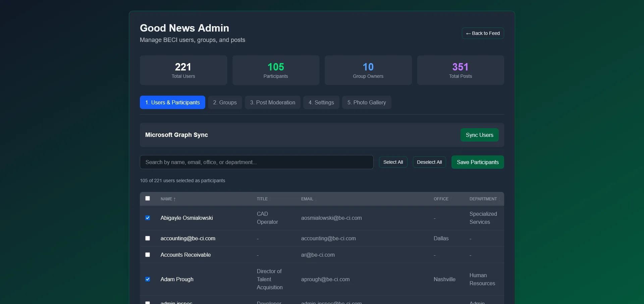
Task: Sort table by Title column
Action: (263, 199)
